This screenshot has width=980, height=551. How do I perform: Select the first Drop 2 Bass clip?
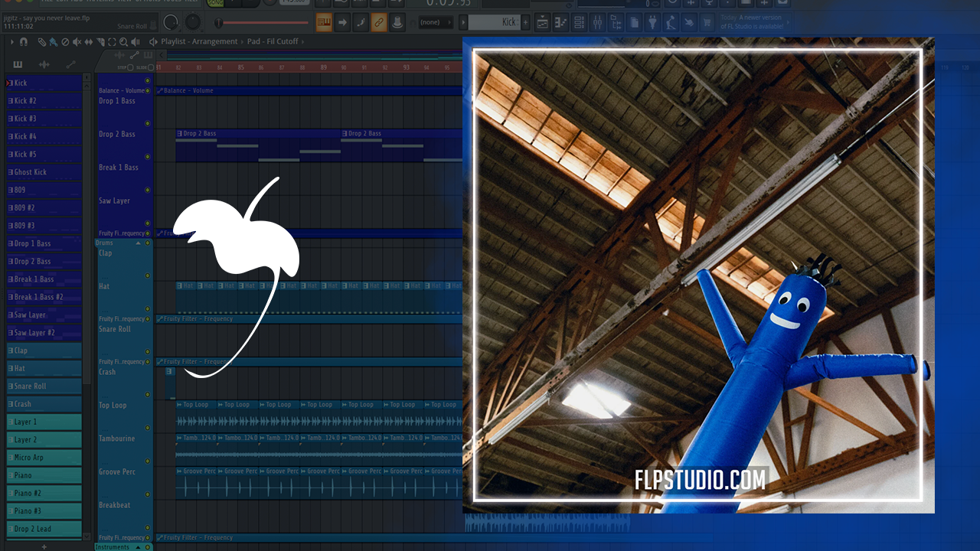tap(259, 145)
